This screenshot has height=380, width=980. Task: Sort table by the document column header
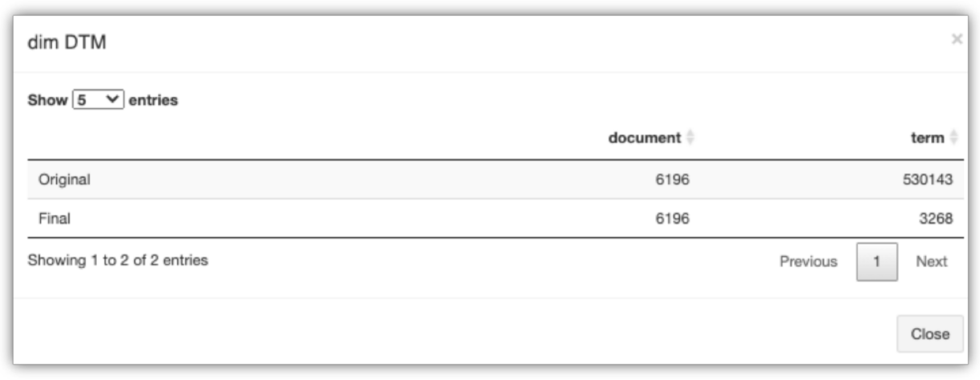(644, 137)
